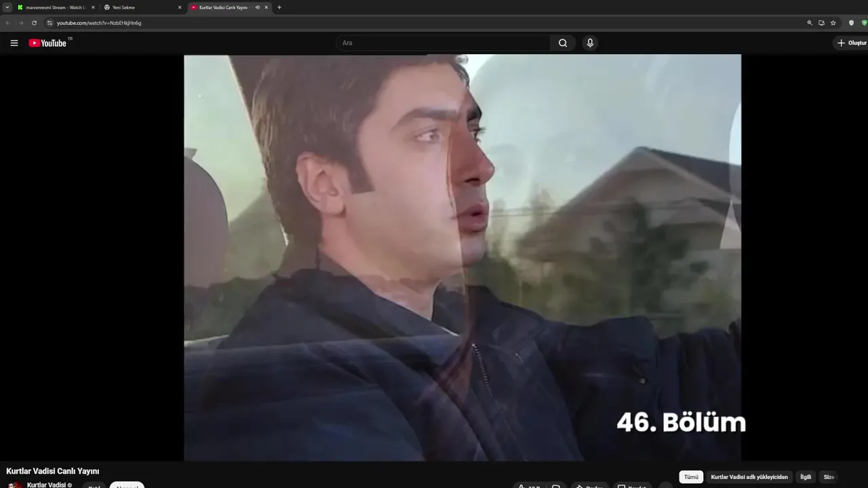Switch to the Yeni Sekme tab
This screenshot has width=868, height=488.
[x=142, y=7]
